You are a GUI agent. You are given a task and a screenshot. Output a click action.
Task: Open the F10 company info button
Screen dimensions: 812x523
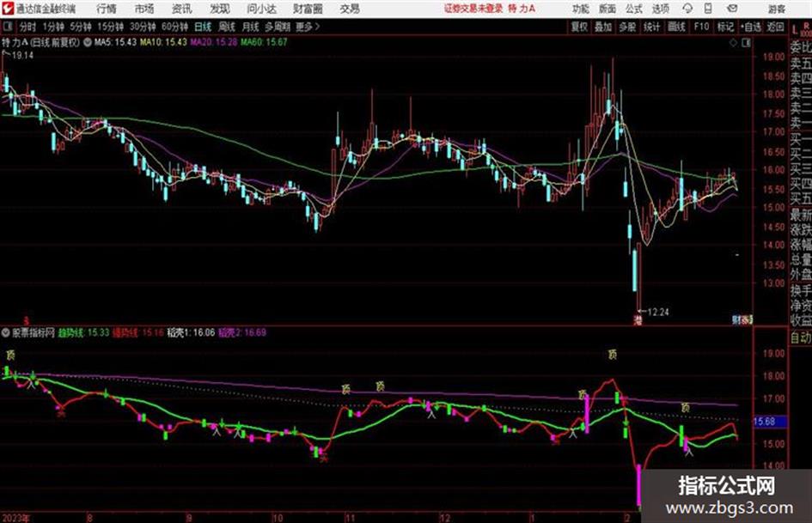click(701, 27)
